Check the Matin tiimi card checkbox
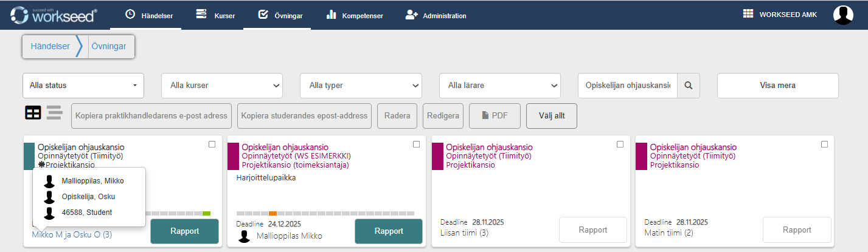Viewport: 868px width, 252px height. [x=824, y=145]
